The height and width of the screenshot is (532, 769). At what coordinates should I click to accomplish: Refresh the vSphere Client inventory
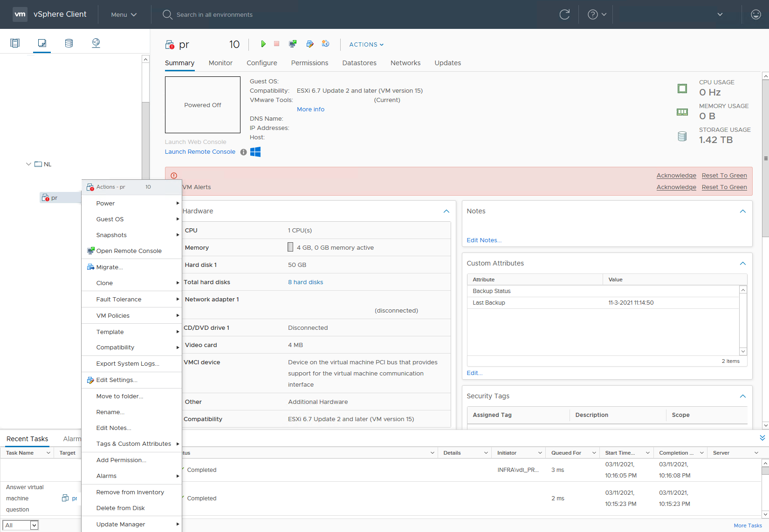pyautogui.click(x=564, y=14)
